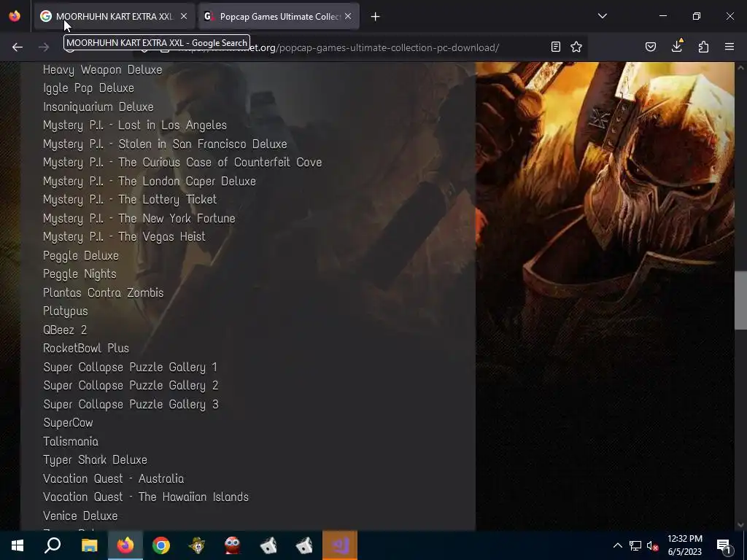Click Super Collapse Puzzle Gallery 2
Image resolution: width=747 pixels, height=560 pixels.
pos(131,385)
